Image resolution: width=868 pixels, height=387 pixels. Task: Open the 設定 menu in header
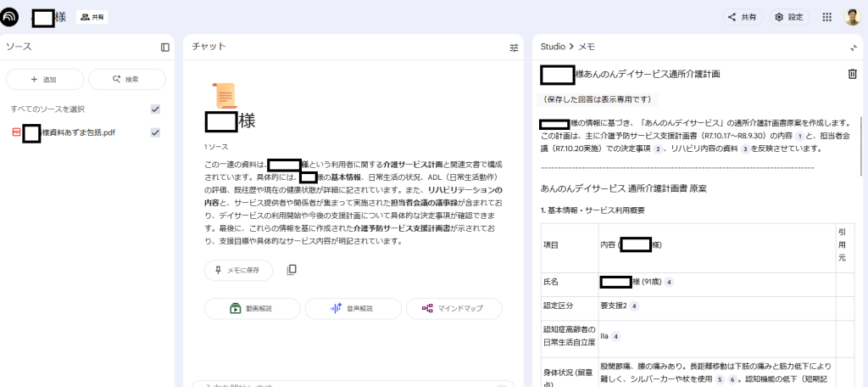(789, 17)
